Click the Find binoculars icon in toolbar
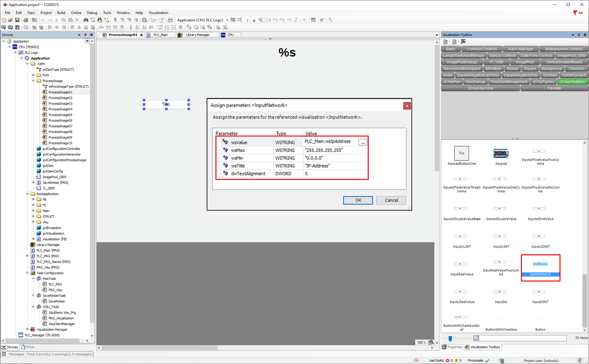 (86, 20)
